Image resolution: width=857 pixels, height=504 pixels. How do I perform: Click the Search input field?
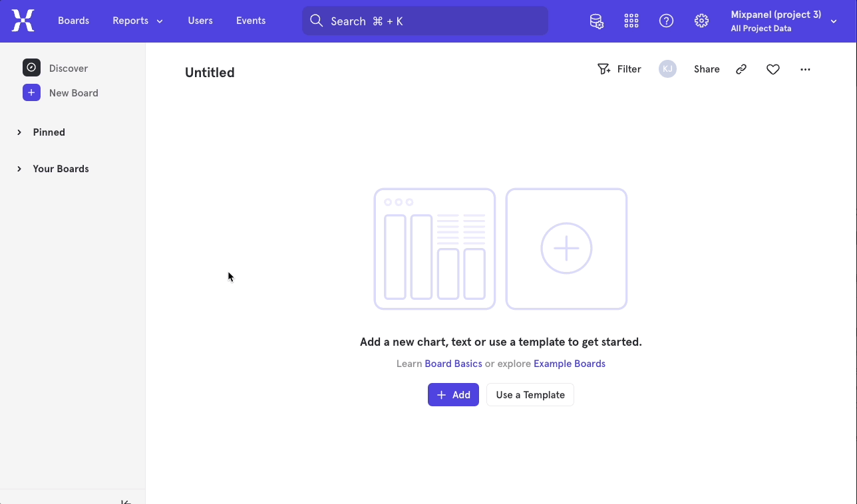coord(425,21)
